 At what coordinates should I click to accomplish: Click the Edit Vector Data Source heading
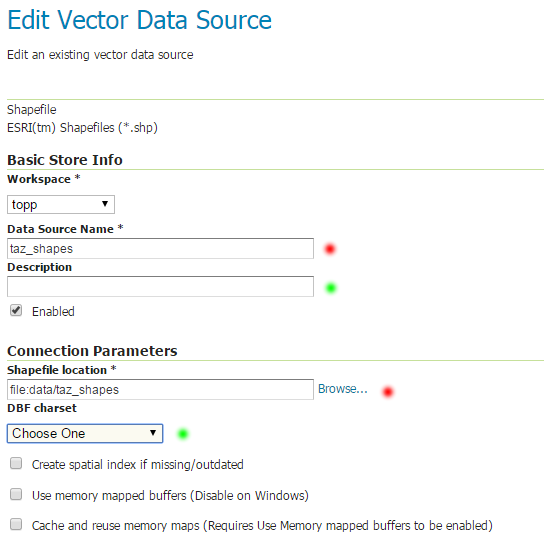click(x=139, y=20)
